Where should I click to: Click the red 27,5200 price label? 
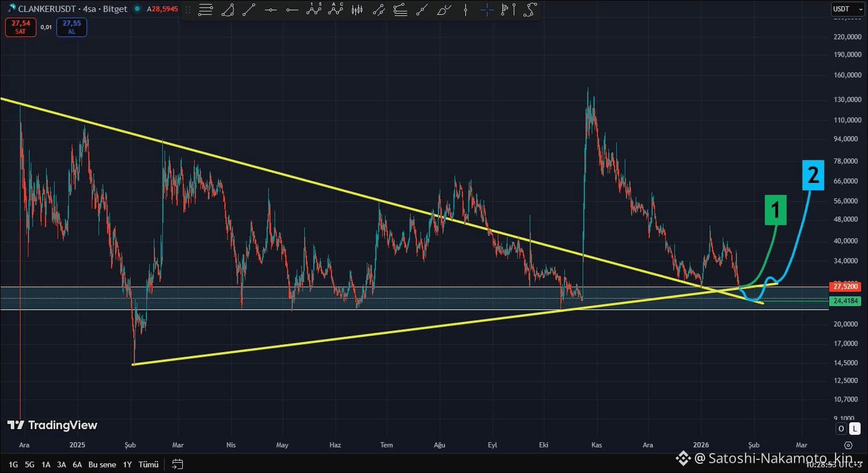[845, 287]
